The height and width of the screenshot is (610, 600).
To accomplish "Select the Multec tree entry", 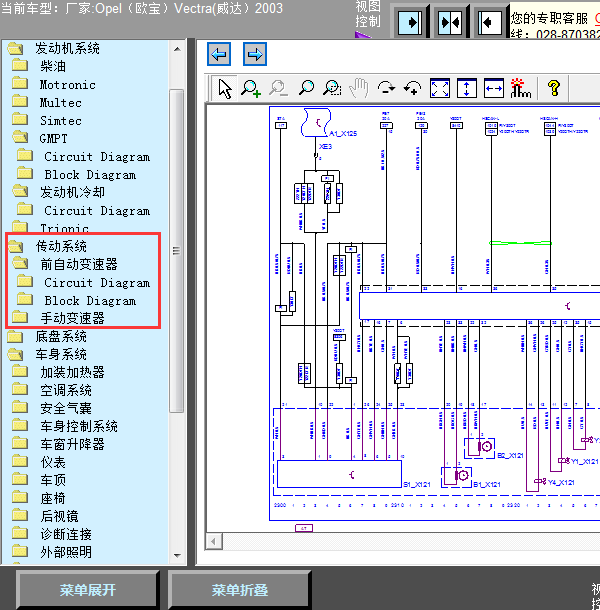I will [x=61, y=103].
